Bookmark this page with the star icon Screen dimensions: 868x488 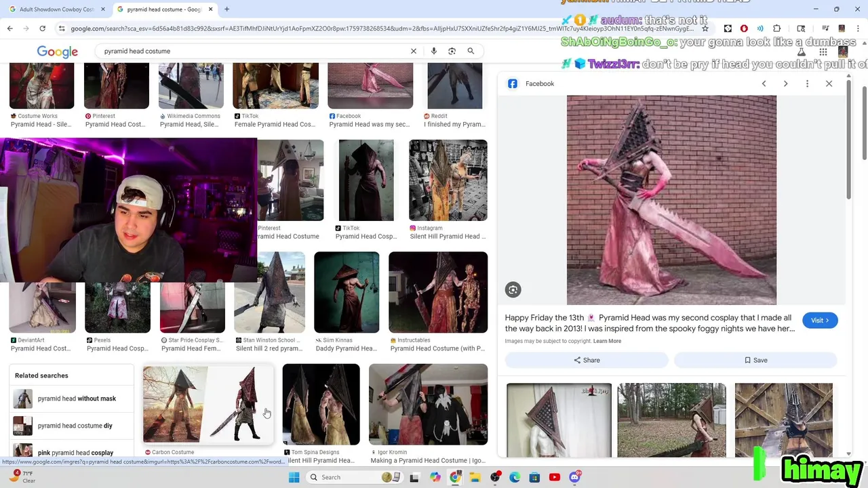[705, 28]
